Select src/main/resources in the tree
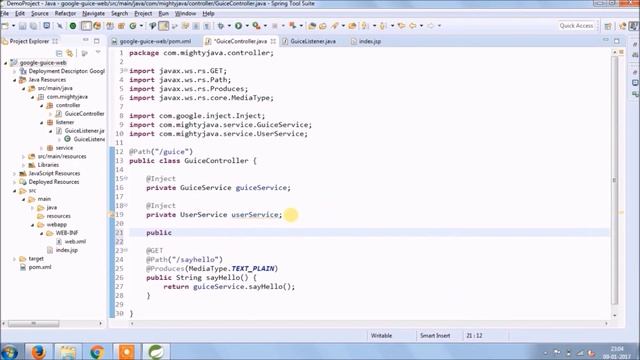 click(x=62, y=156)
